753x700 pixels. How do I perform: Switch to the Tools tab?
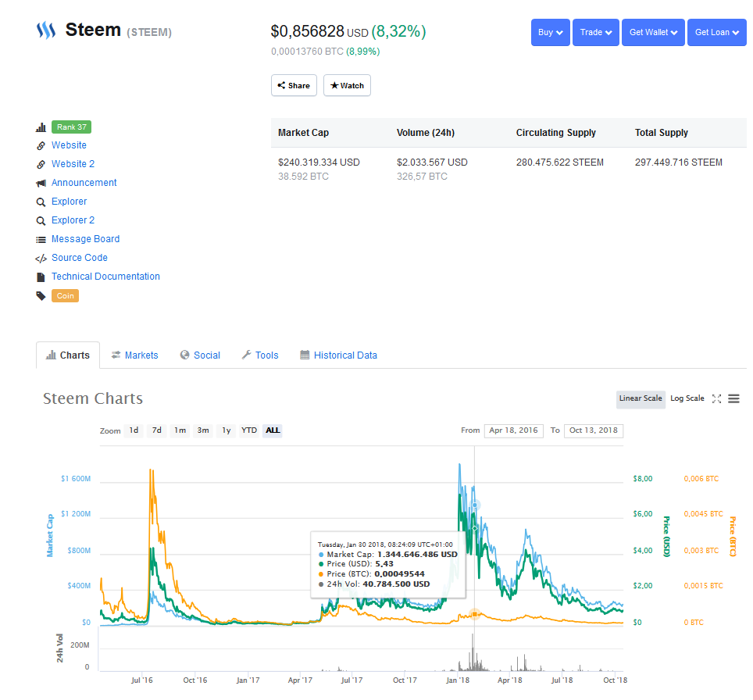(260, 355)
